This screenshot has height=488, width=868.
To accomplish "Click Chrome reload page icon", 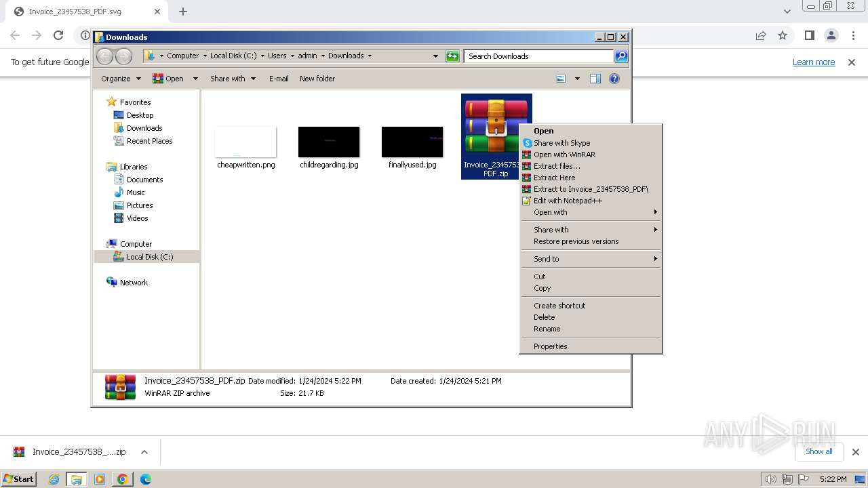I will click(58, 35).
